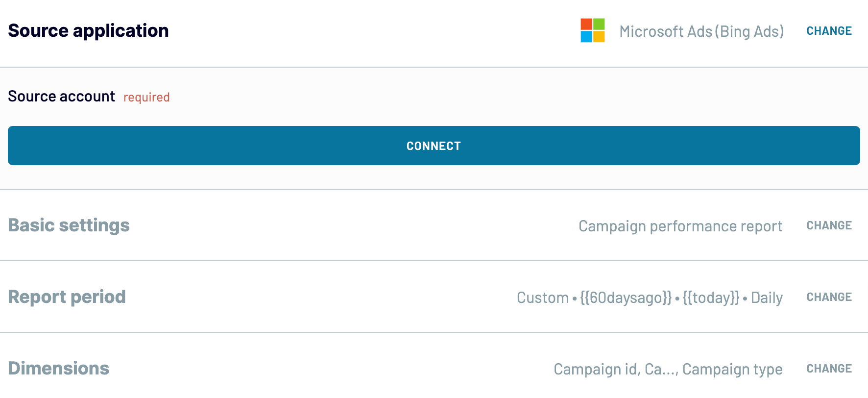Click CHANGE for the Report period
The height and width of the screenshot is (398, 868).
click(829, 297)
